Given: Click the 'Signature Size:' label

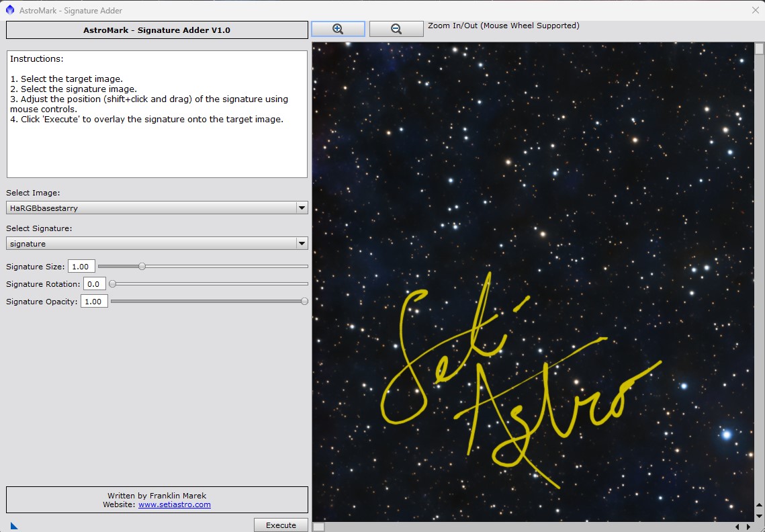Looking at the screenshot, I should (x=35, y=267).
